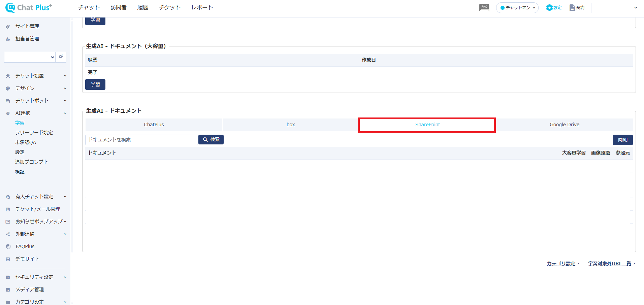This screenshot has height=305, width=644.
Task: Open 学習 under AI連携
Action: pyautogui.click(x=20, y=123)
